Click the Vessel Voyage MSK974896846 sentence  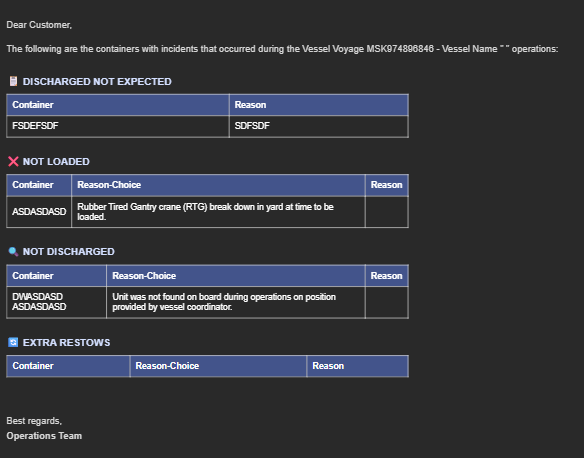[x=282, y=49]
